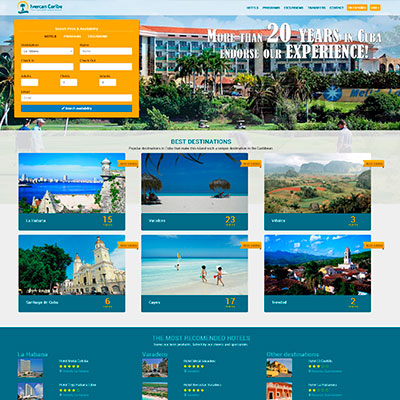Click the location pin under Hotel Melia Varadero
The width and height of the screenshot is (400, 400).
185,371
